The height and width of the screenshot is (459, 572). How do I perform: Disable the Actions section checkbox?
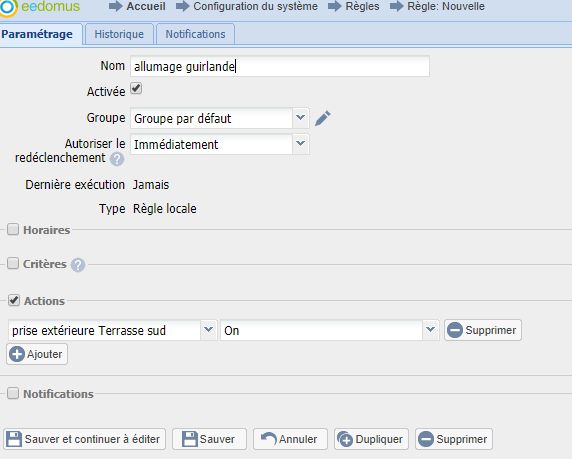[x=14, y=300]
